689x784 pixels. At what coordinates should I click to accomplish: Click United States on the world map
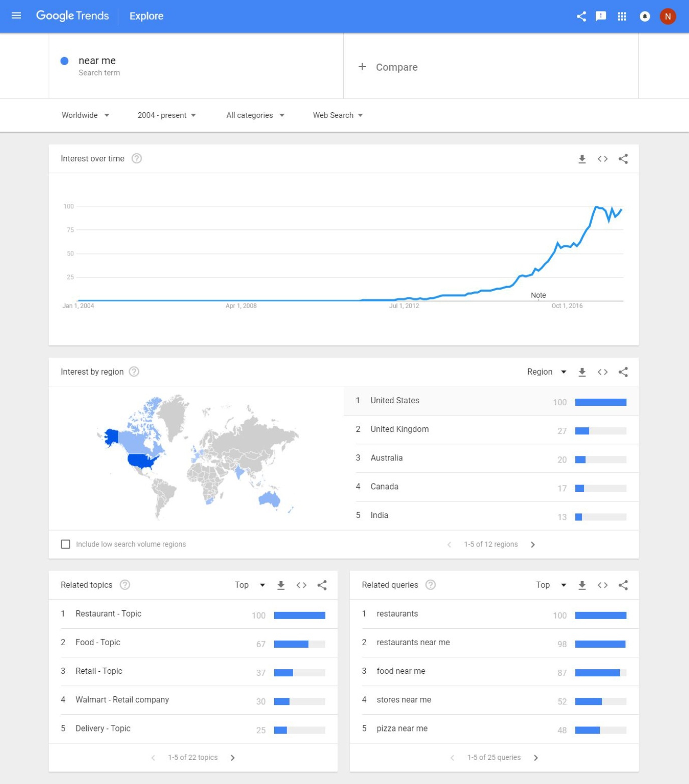click(x=141, y=460)
